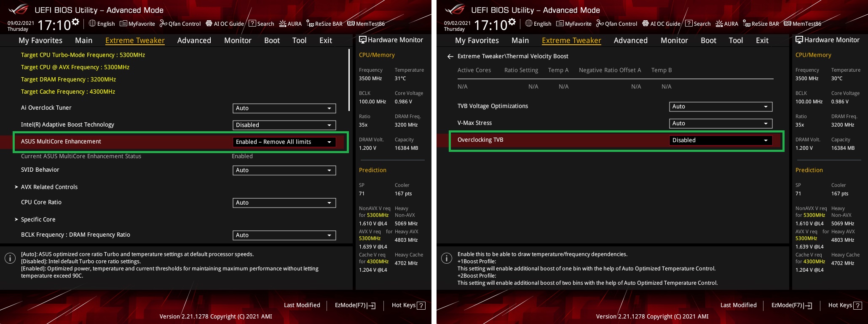Click Negative Ratio Offset A column header
Image resolution: width=868 pixels, height=324 pixels.
(x=610, y=70)
